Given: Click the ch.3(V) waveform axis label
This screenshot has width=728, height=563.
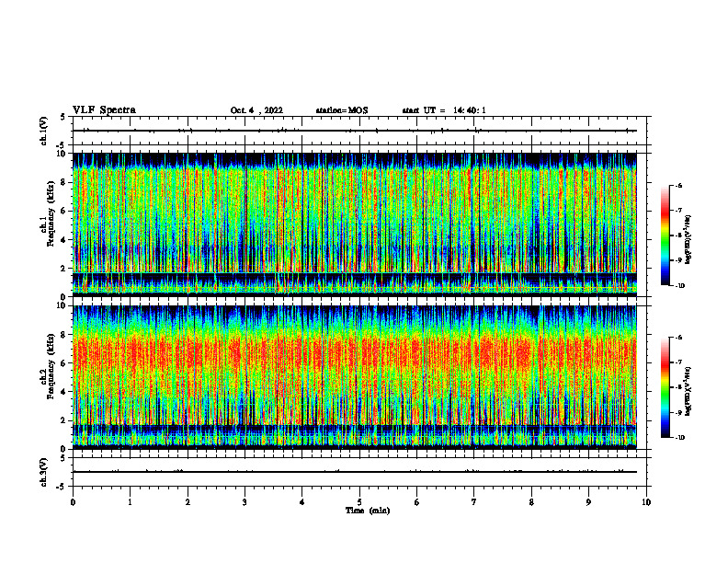Looking at the screenshot, I should point(43,472).
